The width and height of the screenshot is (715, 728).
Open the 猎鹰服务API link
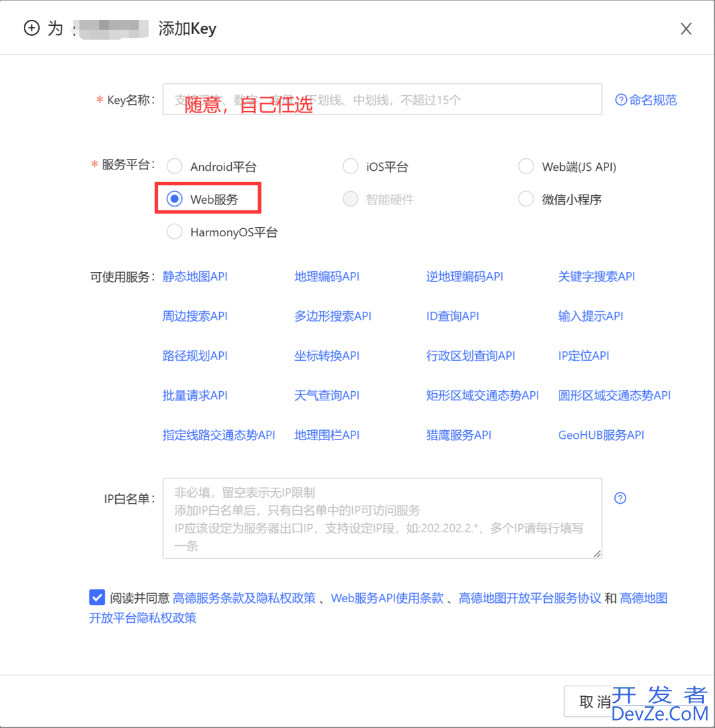pyautogui.click(x=459, y=435)
